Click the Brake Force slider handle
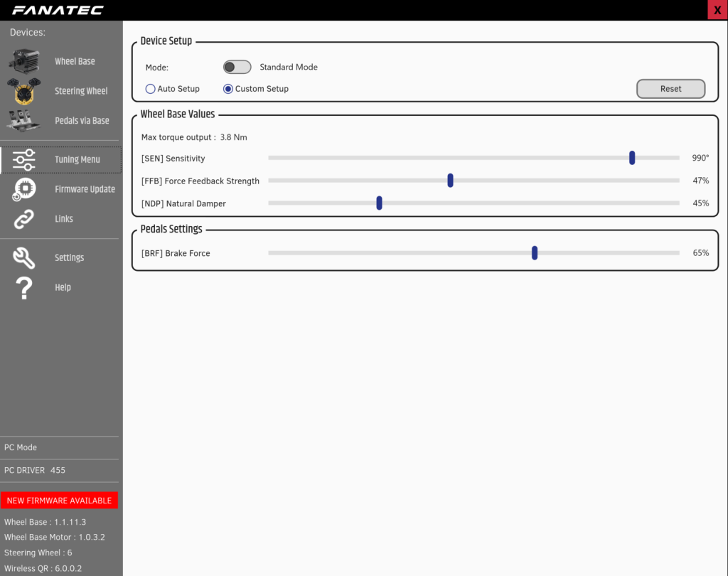728x576 pixels. tap(535, 252)
